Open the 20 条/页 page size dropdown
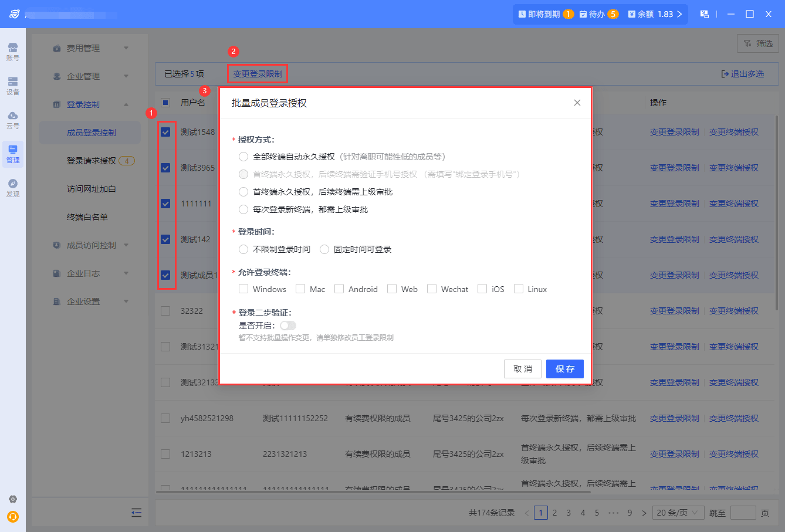785x532 pixels. pyautogui.click(x=678, y=513)
